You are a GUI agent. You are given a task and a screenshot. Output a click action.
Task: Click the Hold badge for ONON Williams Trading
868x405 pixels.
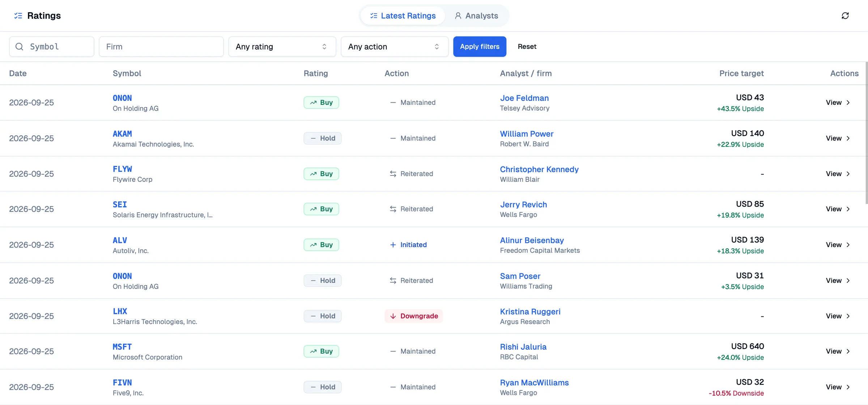click(x=323, y=281)
